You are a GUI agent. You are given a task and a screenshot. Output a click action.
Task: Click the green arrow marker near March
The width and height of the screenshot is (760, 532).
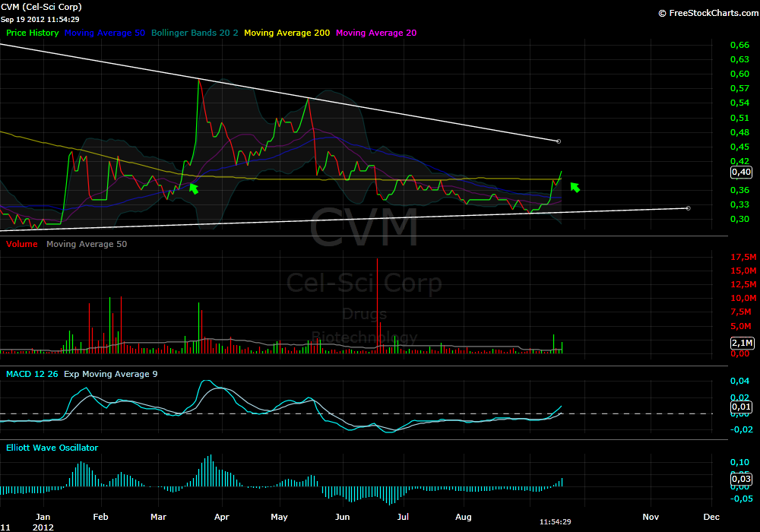[193, 188]
